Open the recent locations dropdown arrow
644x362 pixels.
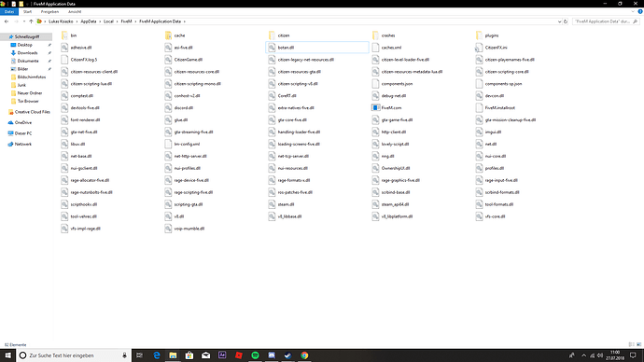(x=24, y=21)
